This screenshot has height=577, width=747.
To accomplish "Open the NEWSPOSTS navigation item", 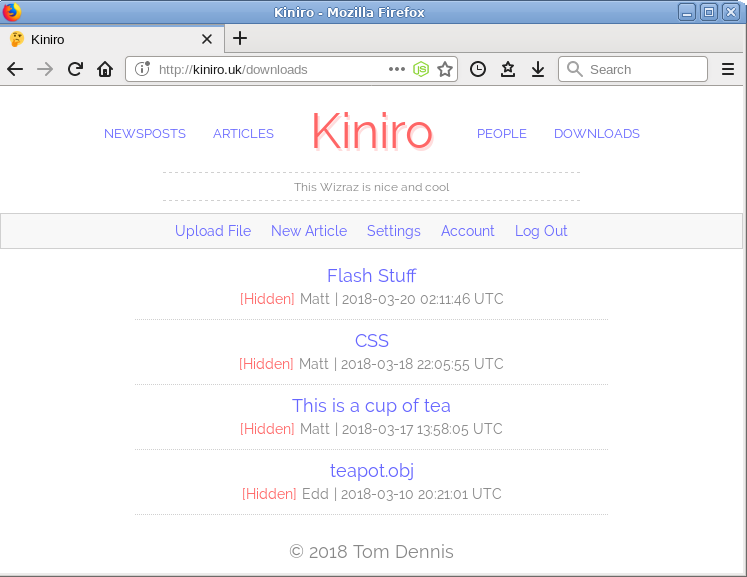I will 145,134.
